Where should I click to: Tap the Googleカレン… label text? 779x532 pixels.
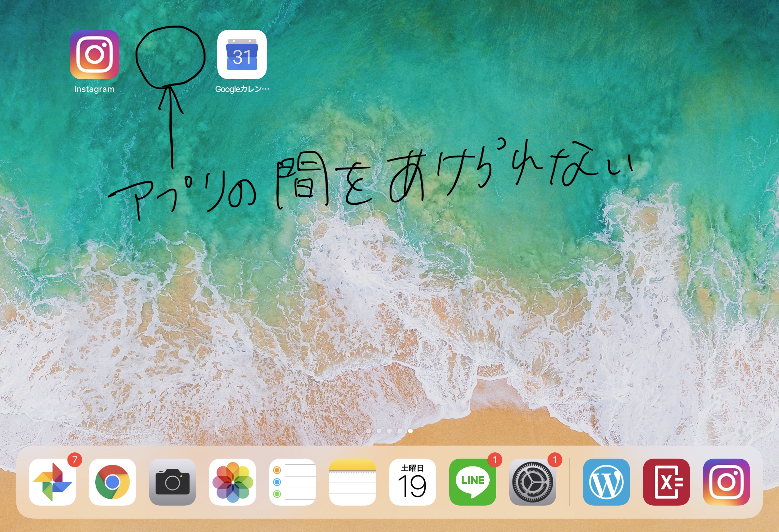click(242, 89)
